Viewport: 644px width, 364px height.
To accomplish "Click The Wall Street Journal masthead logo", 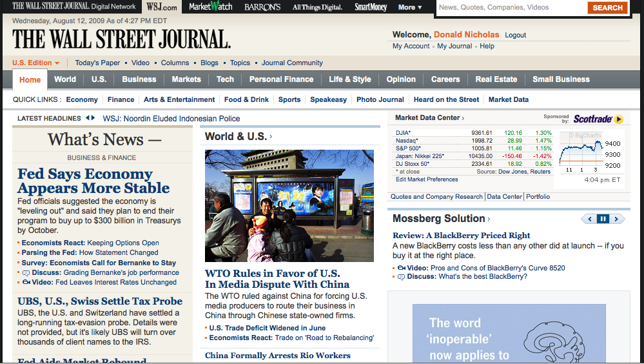I will [x=122, y=39].
